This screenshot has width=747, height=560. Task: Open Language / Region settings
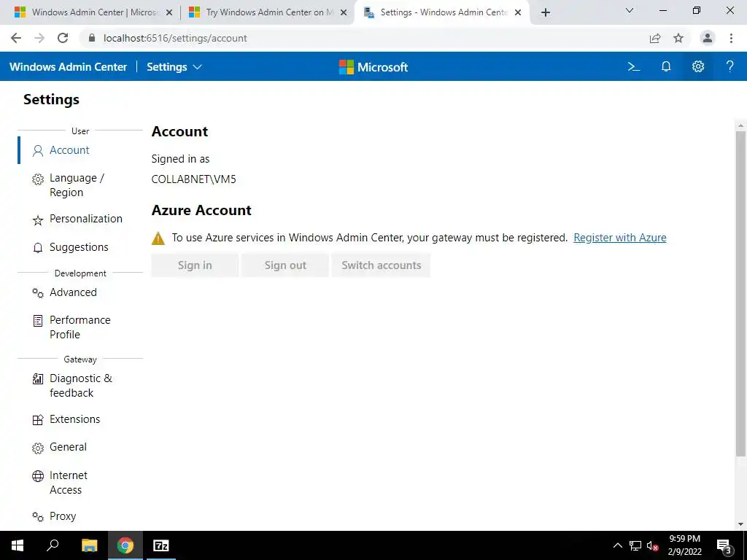(80, 185)
